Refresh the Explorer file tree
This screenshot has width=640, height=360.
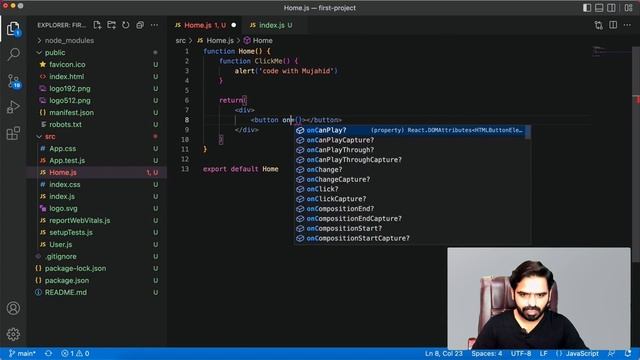pyautogui.click(x=126, y=25)
